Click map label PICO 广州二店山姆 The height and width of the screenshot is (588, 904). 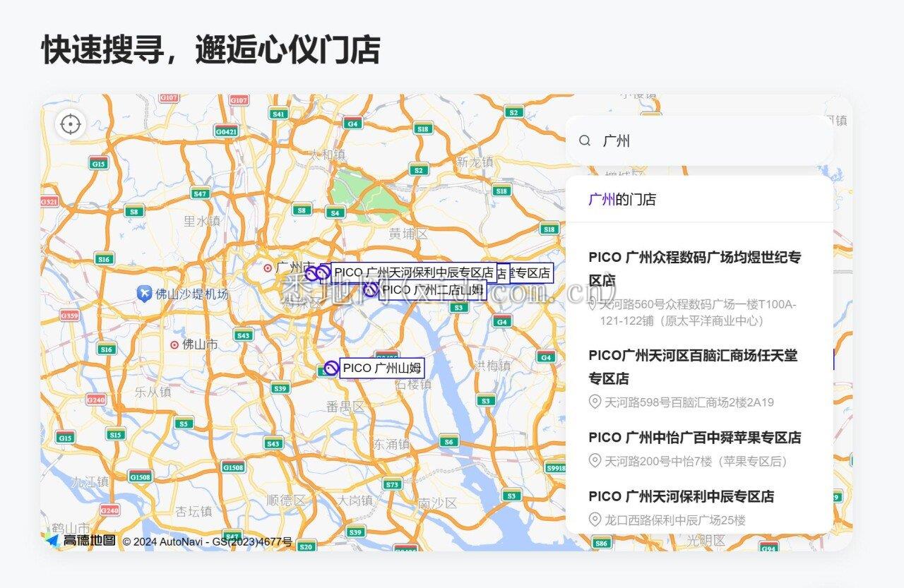pos(432,289)
